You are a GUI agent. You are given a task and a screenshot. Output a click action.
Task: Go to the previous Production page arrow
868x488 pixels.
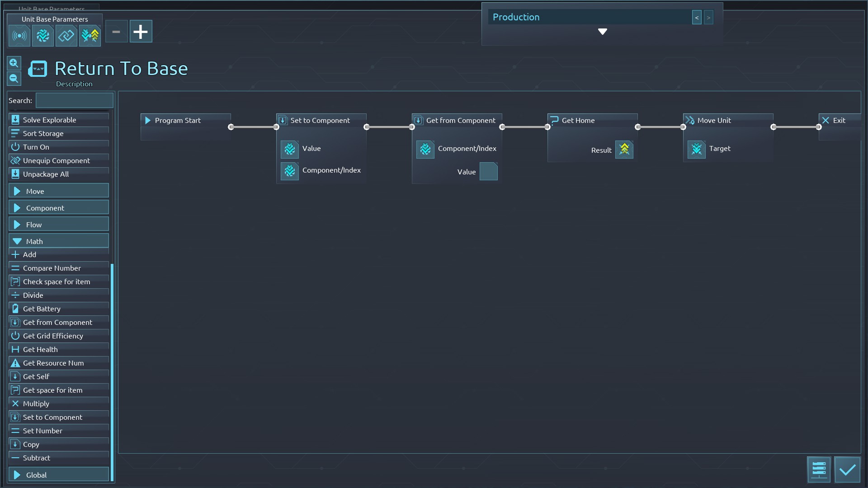(x=697, y=18)
